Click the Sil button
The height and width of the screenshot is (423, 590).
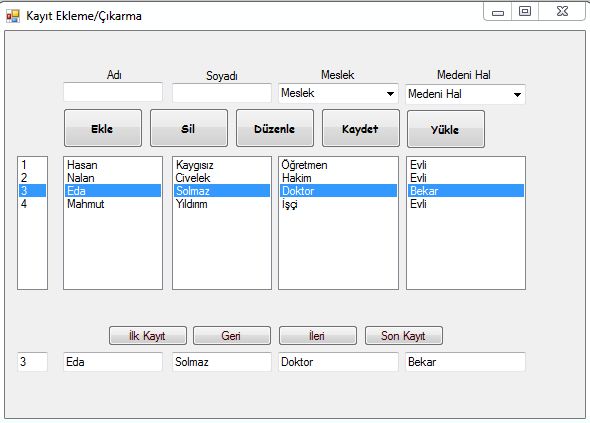click(189, 128)
